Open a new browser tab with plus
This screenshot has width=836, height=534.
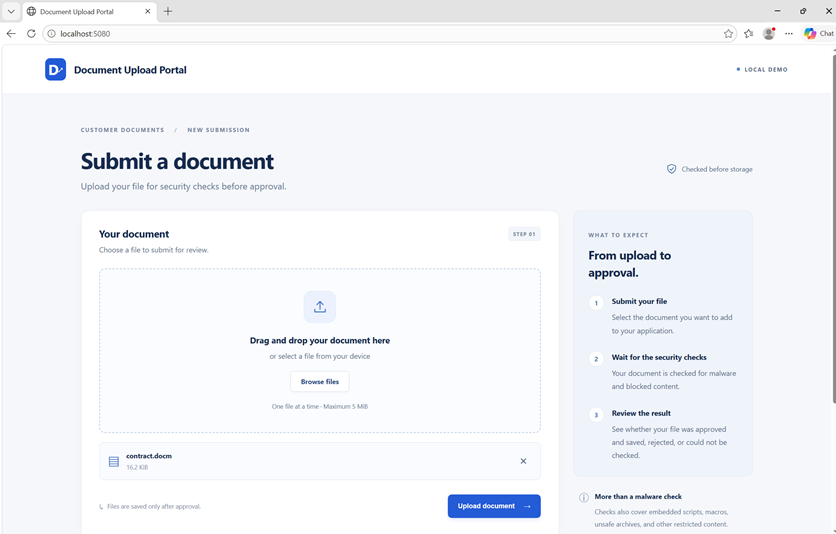[168, 11]
